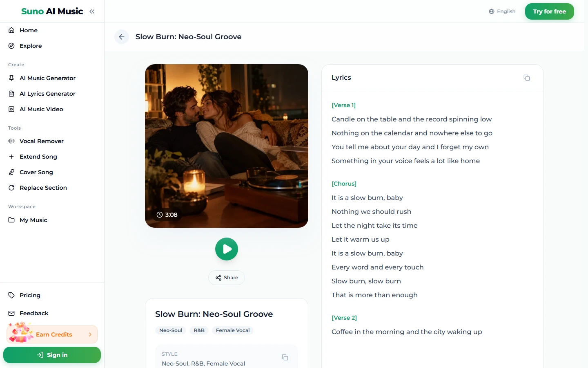Screen dimensions: 588x368
Task: Copy the style text with copy icon
Action: 285,357
